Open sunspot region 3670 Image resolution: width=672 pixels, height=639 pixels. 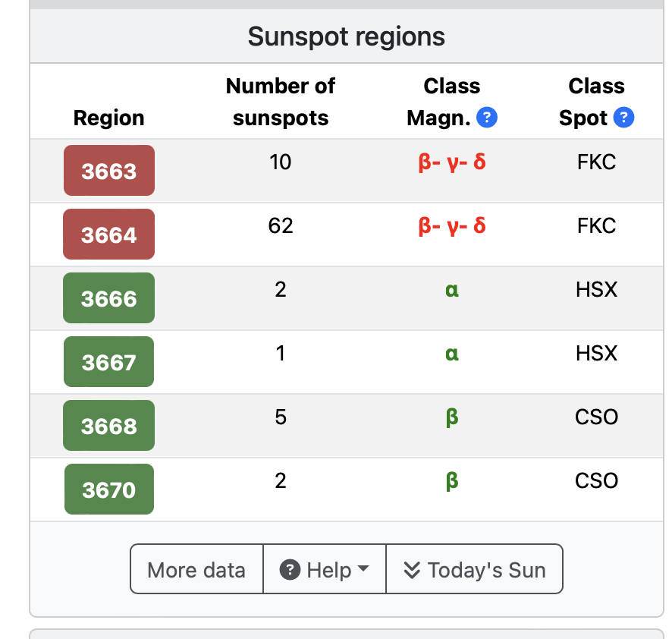(x=109, y=489)
